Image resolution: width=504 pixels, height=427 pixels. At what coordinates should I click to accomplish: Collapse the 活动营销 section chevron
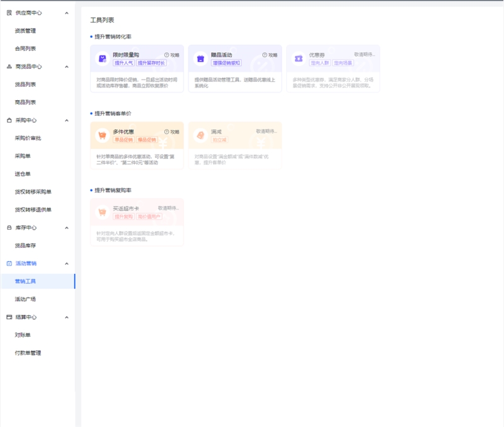[x=67, y=264]
